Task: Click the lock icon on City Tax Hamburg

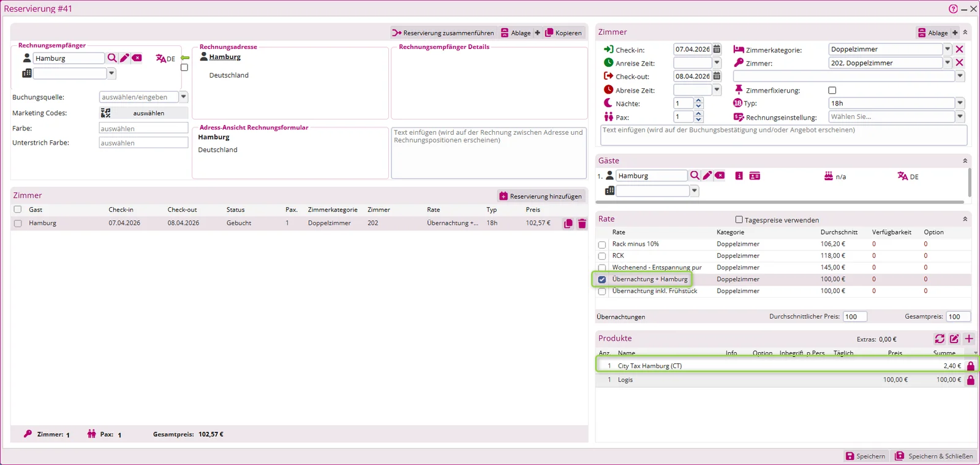Action: point(971,366)
